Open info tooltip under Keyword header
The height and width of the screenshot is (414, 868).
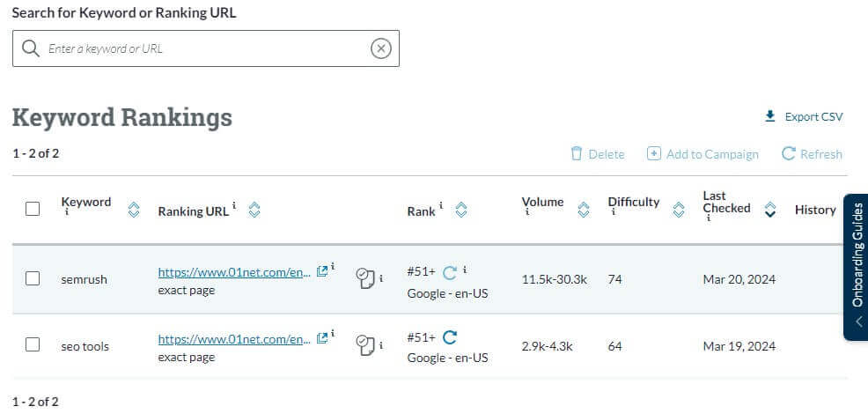(x=65, y=212)
